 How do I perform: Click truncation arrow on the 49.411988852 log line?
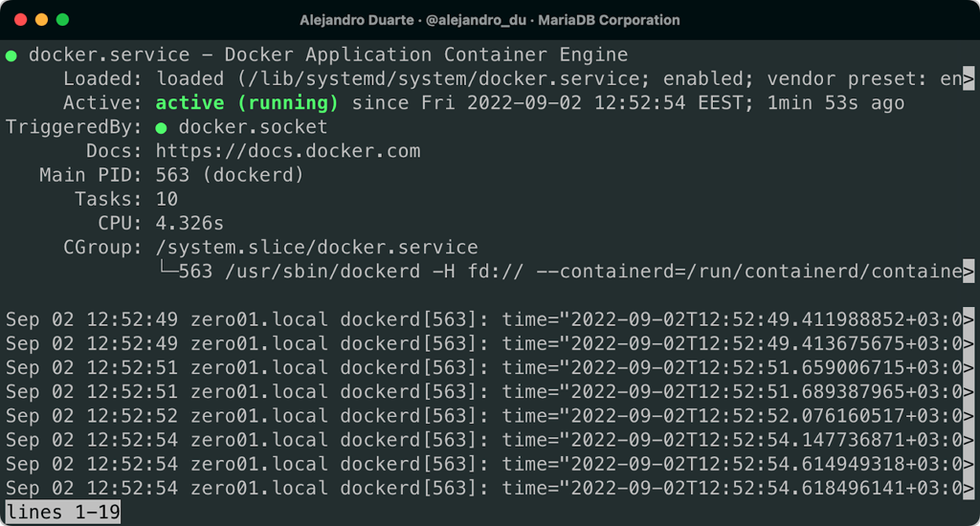[x=969, y=318]
